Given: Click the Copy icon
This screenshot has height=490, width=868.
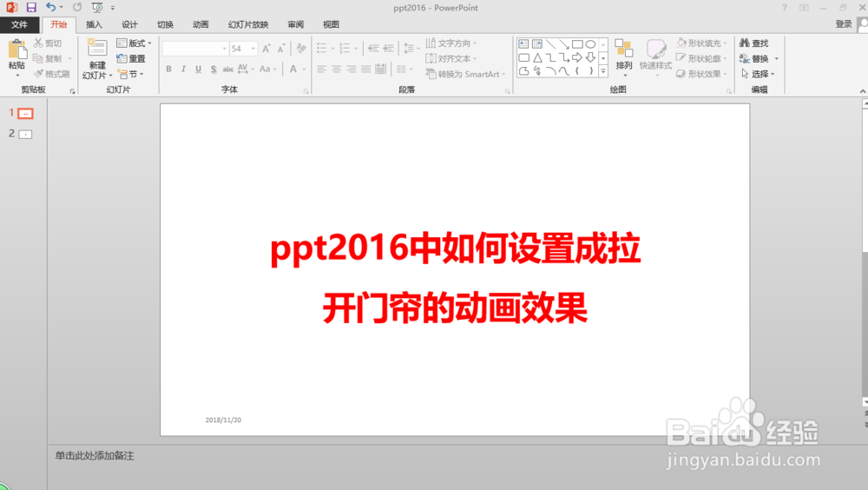Looking at the screenshot, I should (37, 58).
